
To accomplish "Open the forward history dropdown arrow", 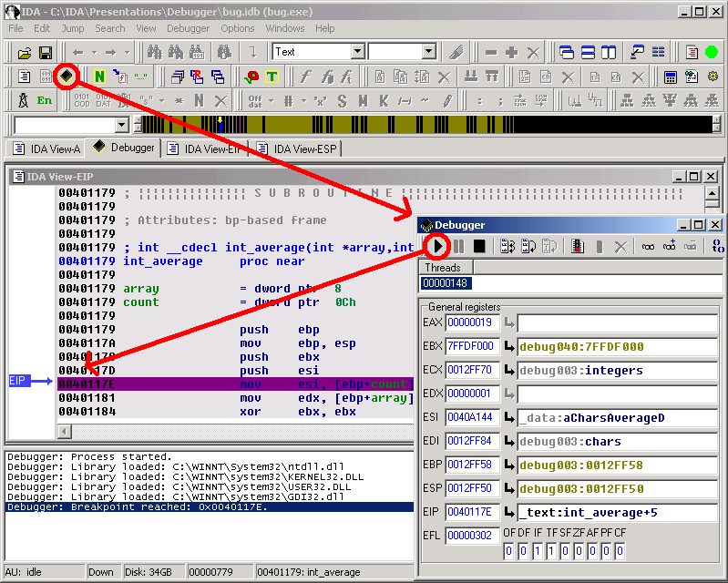I will point(127,53).
